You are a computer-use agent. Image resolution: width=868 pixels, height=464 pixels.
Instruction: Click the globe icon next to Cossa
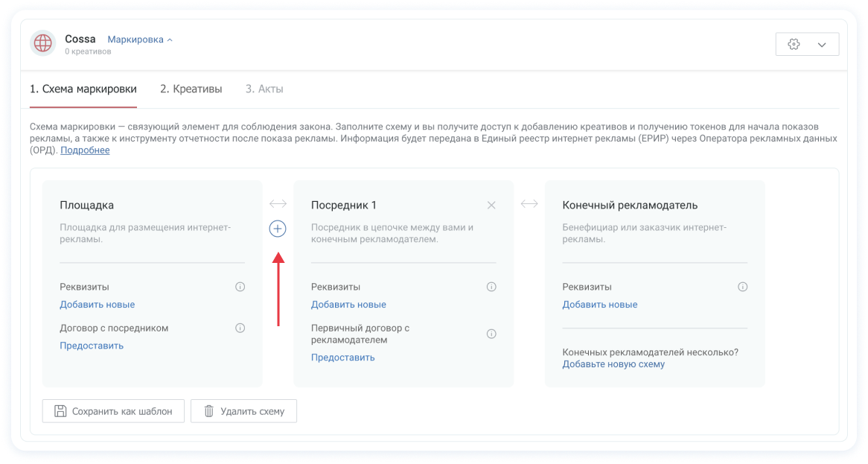pyautogui.click(x=42, y=43)
